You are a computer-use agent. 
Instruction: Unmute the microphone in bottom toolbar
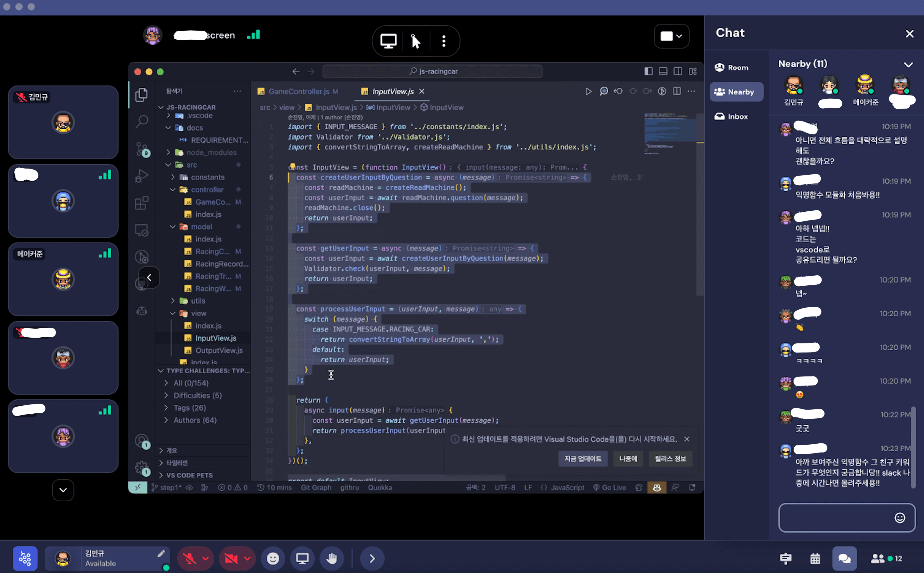point(189,558)
